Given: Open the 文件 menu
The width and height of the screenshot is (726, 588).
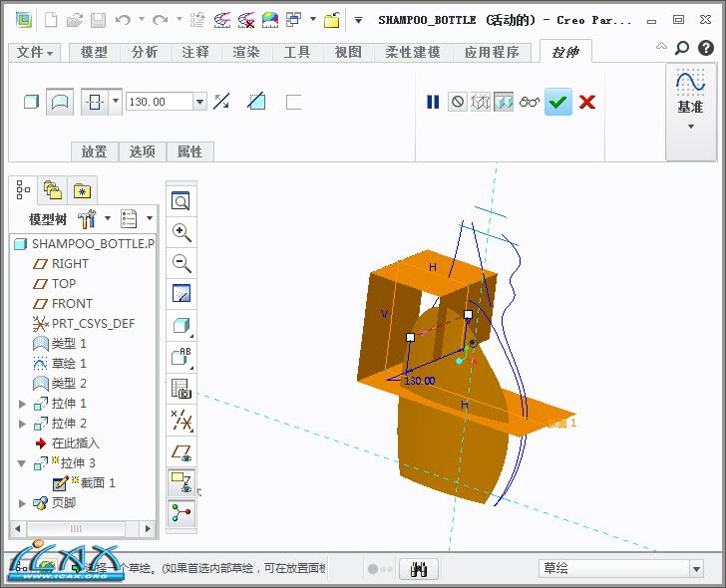Looking at the screenshot, I should (x=36, y=52).
